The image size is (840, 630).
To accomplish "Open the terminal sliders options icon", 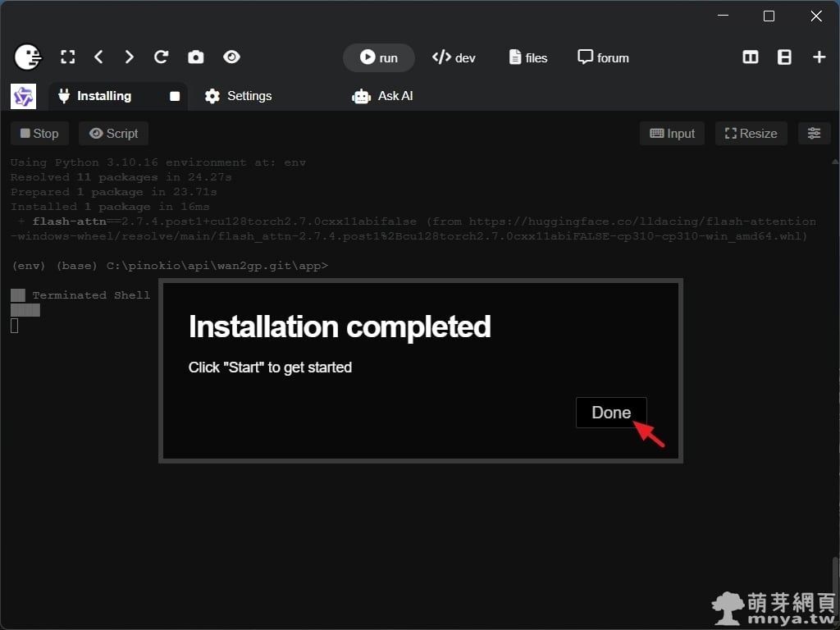I will [814, 134].
